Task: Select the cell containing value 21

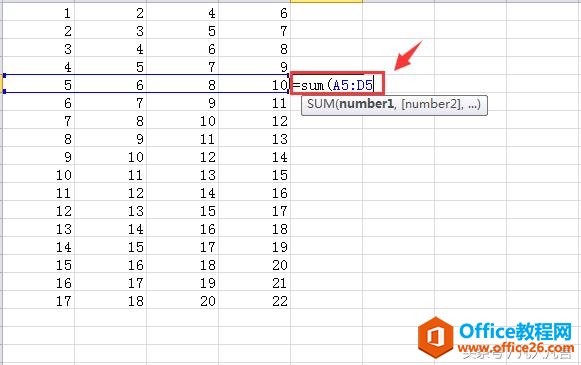Action: (x=255, y=282)
